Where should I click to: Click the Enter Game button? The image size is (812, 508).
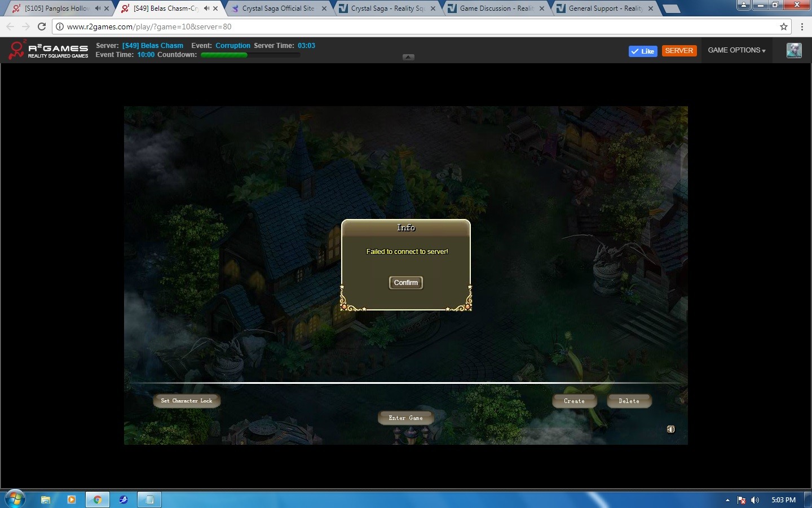pyautogui.click(x=405, y=418)
